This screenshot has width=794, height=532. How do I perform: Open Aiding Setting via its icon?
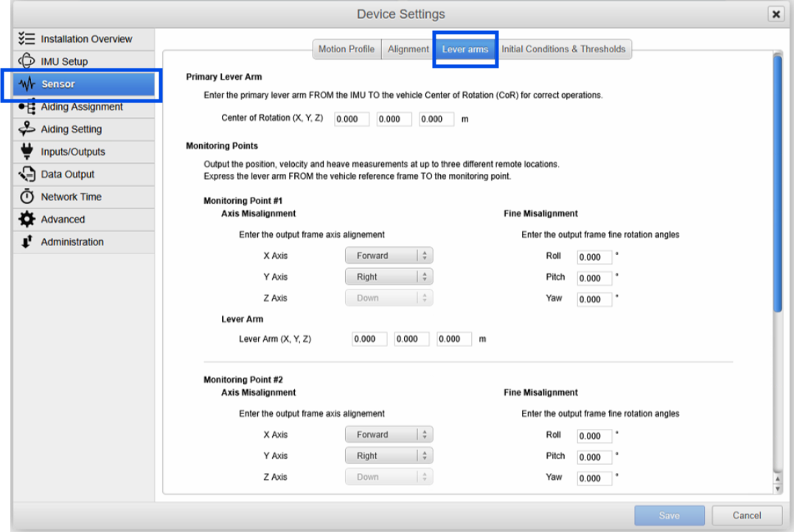(x=27, y=129)
